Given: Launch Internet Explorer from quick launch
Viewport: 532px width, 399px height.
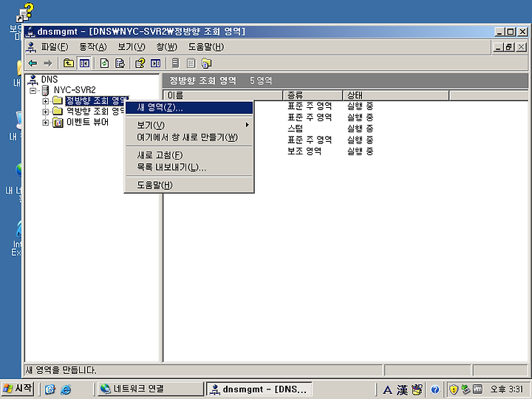Looking at the screenshot, I should coord(66,389).
